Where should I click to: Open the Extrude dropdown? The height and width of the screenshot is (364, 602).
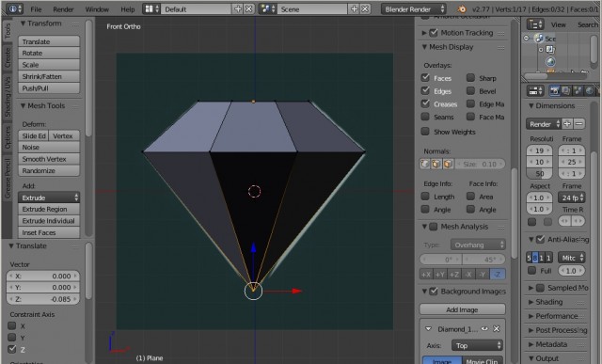click(x=49, y=198)
